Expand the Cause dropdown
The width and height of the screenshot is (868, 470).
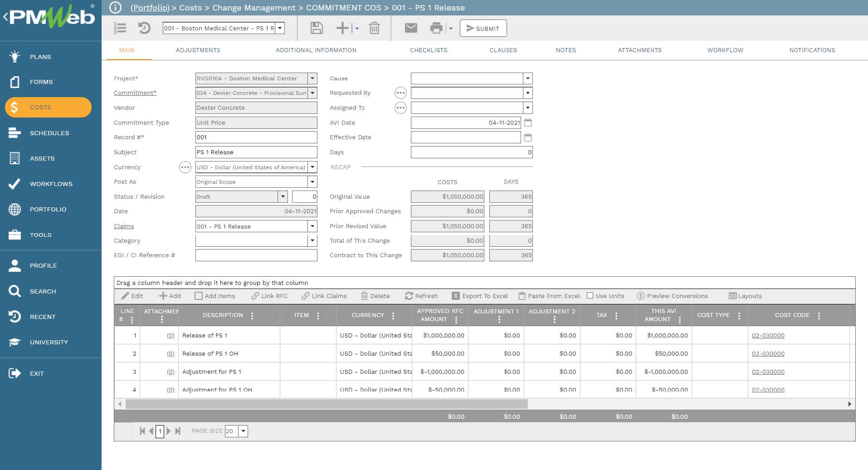click(528, 78)
